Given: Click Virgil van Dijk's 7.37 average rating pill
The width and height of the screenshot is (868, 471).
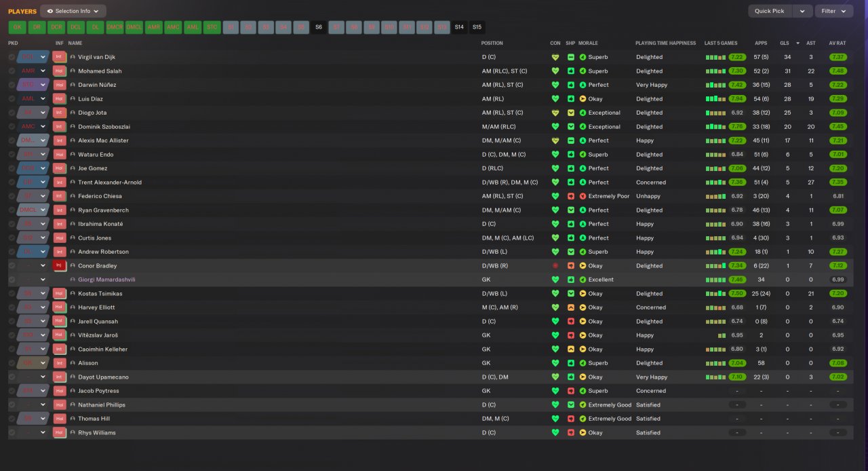Looking at the screenshot, I should point(837,57).
